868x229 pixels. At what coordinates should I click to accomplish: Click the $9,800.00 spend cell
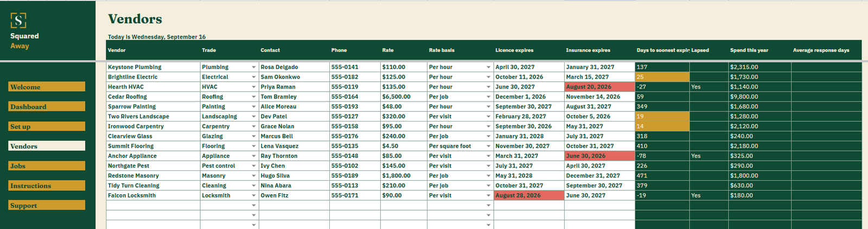click(x=759, y=97)
